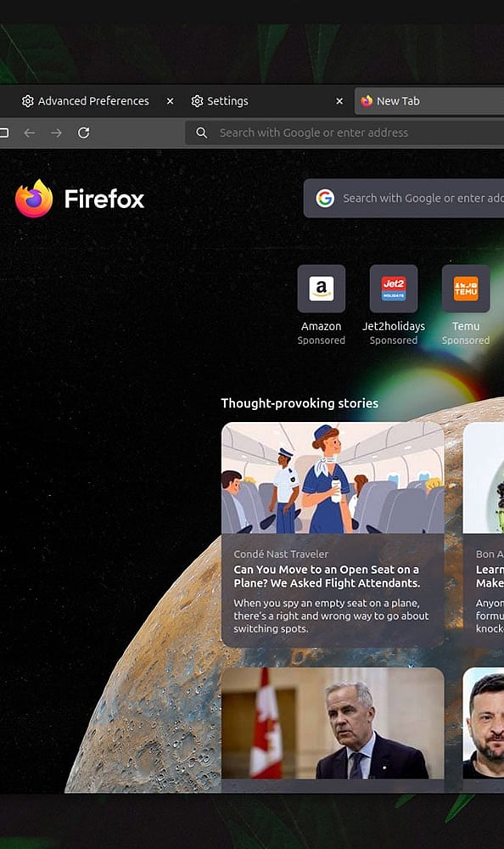Viewport: 504px width, 849px height.
Task: Click the Thought-provoking stories heading
Action: coord(300,403)
